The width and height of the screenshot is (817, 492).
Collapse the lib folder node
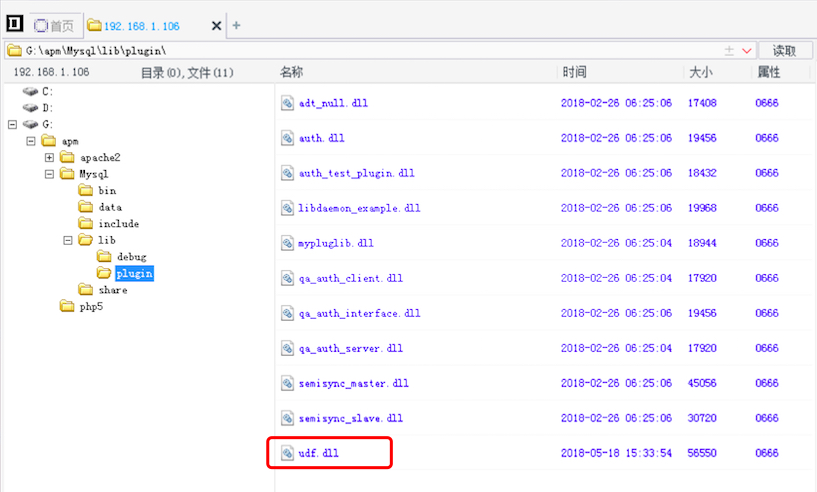coord(68,240)
